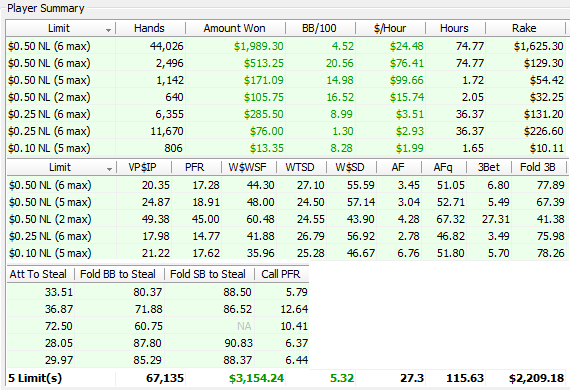This screenshot has height=390, width=570.
Task: Select the 72.50 Att To Steal value
Action: coord(59,326)
